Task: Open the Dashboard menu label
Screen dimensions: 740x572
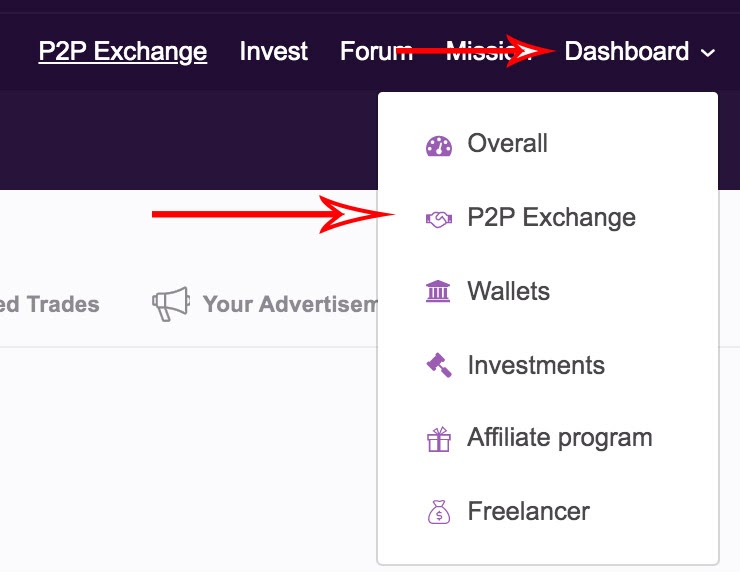Action: 626,51
